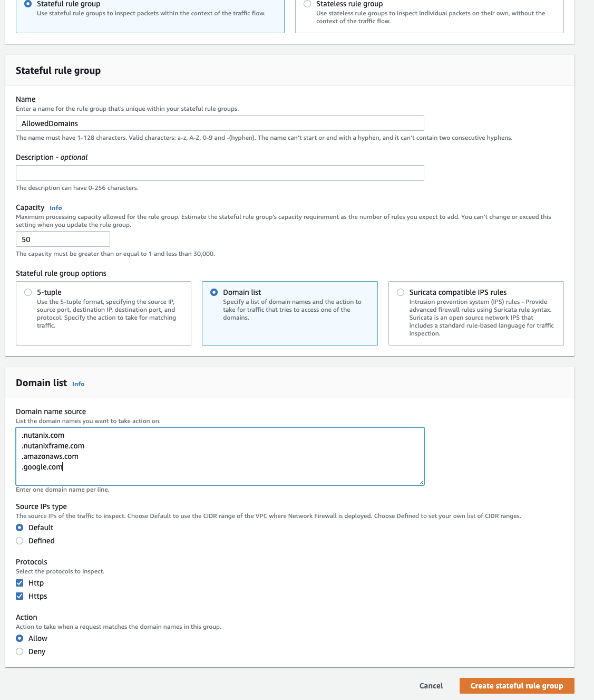This screenshot has width=594, height=700.
Task: Select the Allow action radio button
Action: pos(20,638)
